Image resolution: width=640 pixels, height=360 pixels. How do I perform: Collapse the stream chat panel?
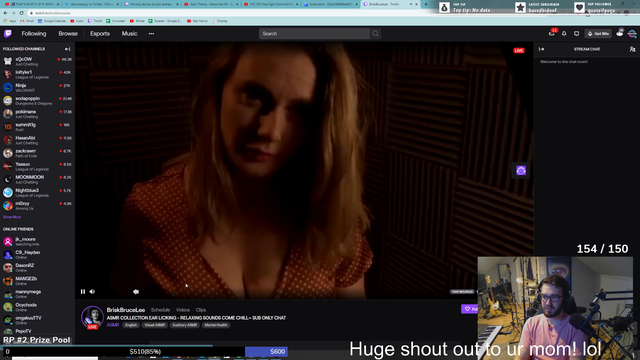click(542, 49)
